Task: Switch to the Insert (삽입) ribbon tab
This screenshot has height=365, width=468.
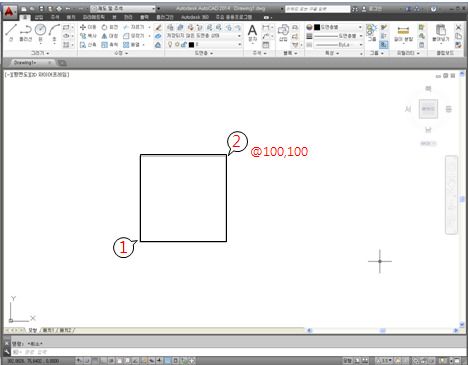Action: tap(39, 17)
